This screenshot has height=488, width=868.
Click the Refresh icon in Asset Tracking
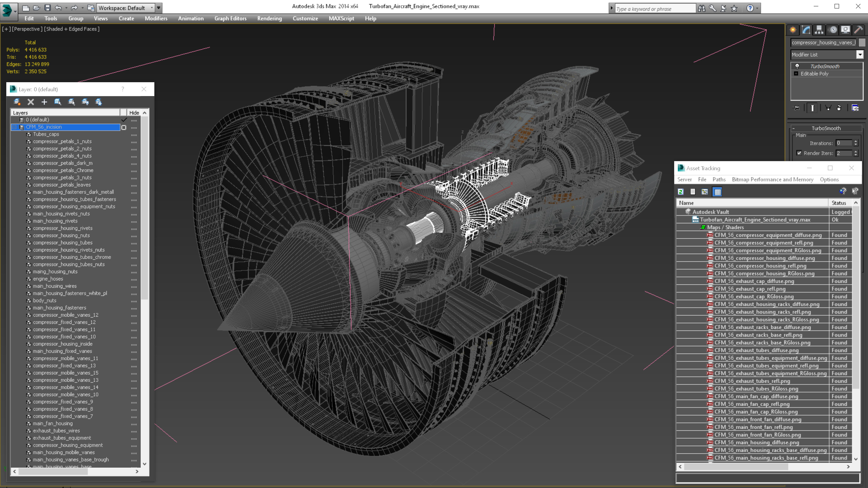pyautogui.click(x=681, y=192)
